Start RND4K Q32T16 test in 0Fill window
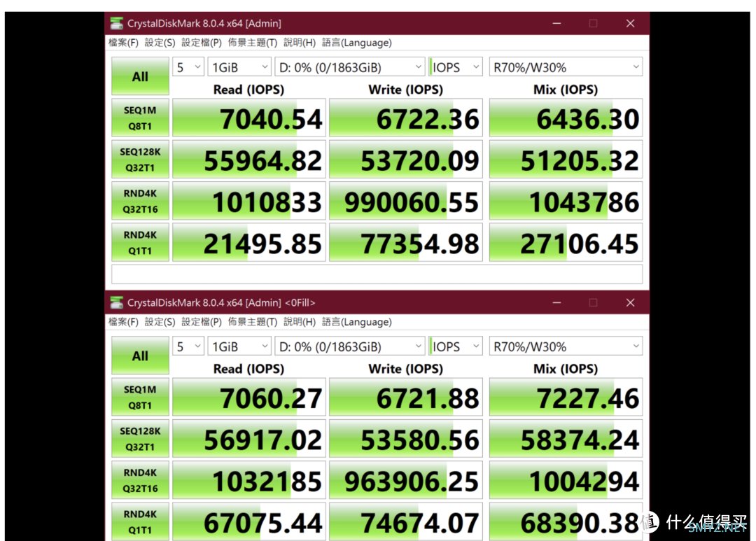Image resolution: width=756 pixels, height=541 pixels. click(x=140, y=480)
